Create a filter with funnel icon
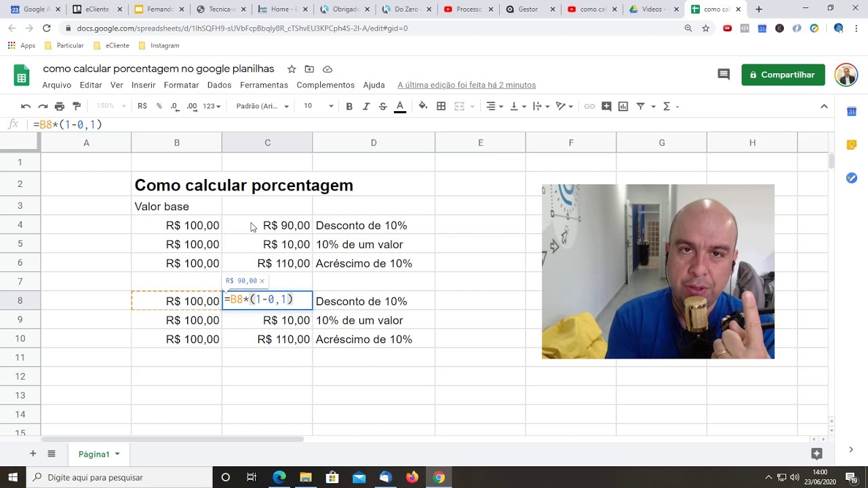 pos(640,106)
